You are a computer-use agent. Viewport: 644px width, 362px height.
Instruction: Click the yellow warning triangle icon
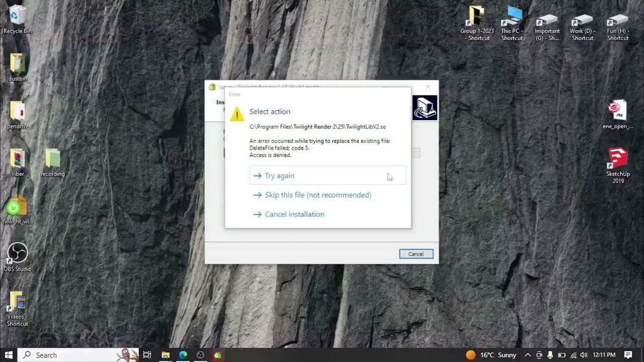point(237,114)
